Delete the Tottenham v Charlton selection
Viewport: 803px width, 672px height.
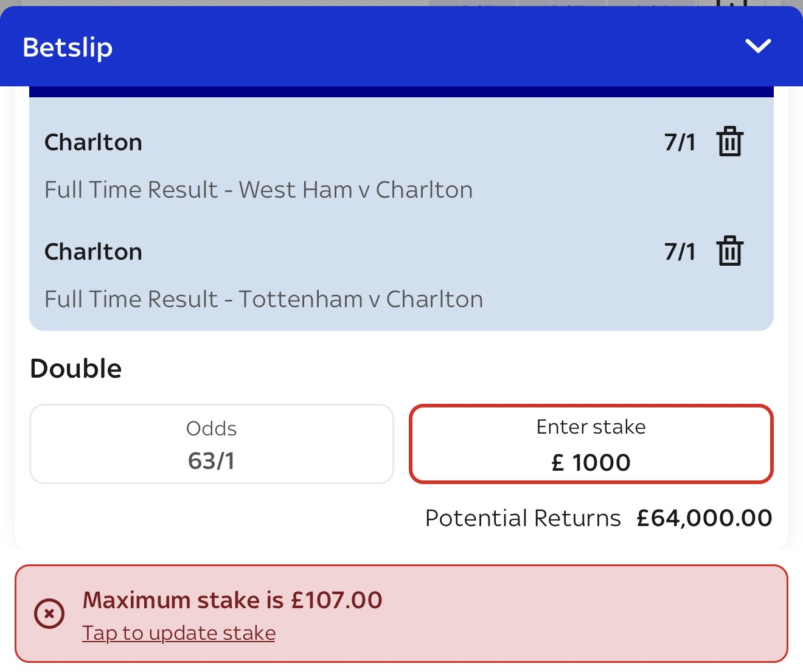coord(729,251)
